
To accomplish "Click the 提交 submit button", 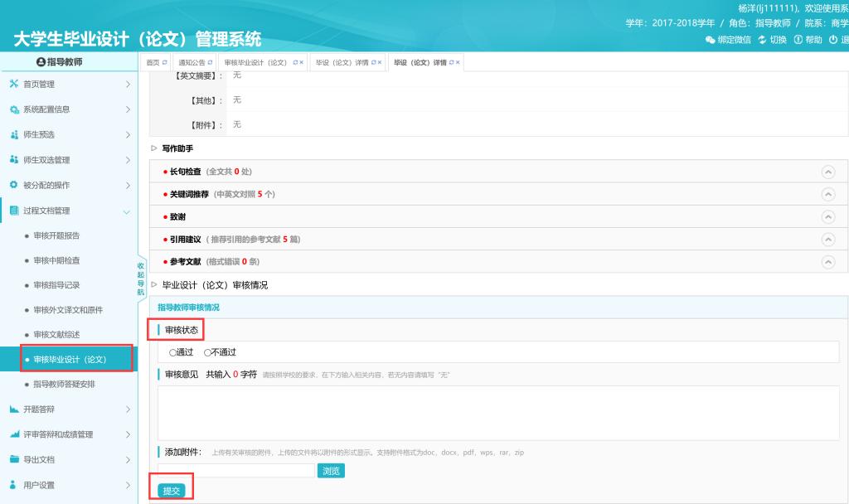I will (x=172, y=491).
